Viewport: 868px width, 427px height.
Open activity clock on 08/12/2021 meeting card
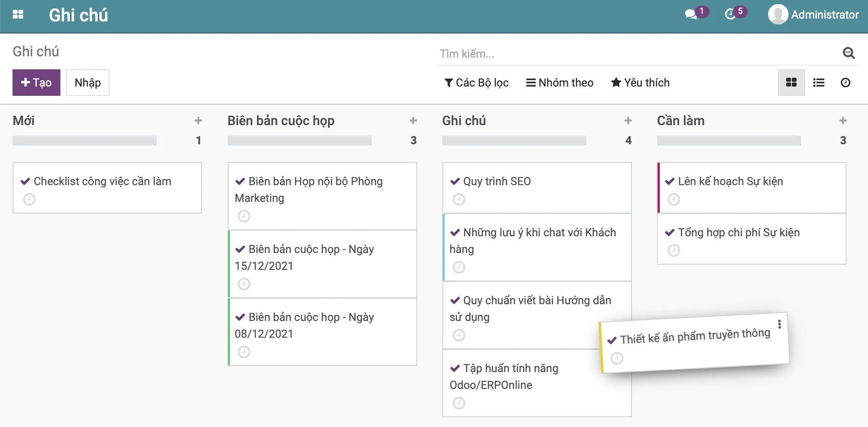point(244,352)
